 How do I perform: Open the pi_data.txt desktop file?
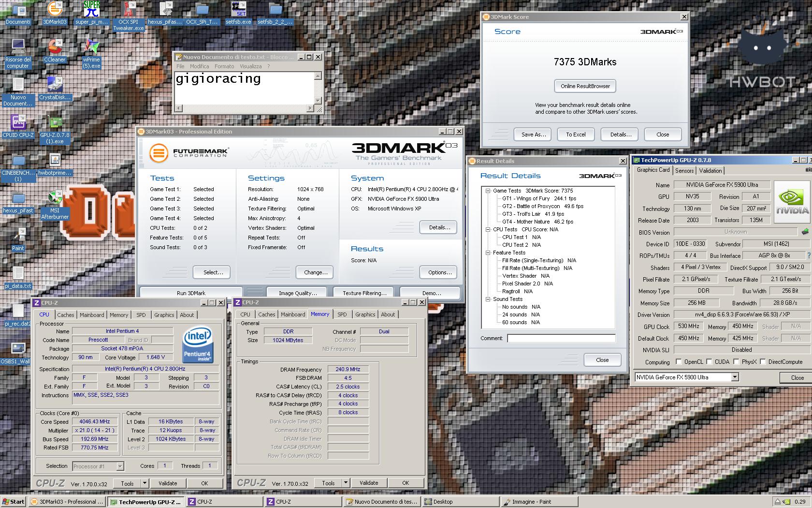pyautogui.click(x=18, y=277)
